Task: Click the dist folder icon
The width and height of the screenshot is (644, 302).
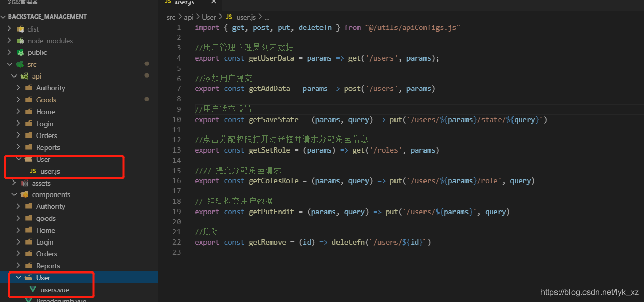Action: point(20,29)
